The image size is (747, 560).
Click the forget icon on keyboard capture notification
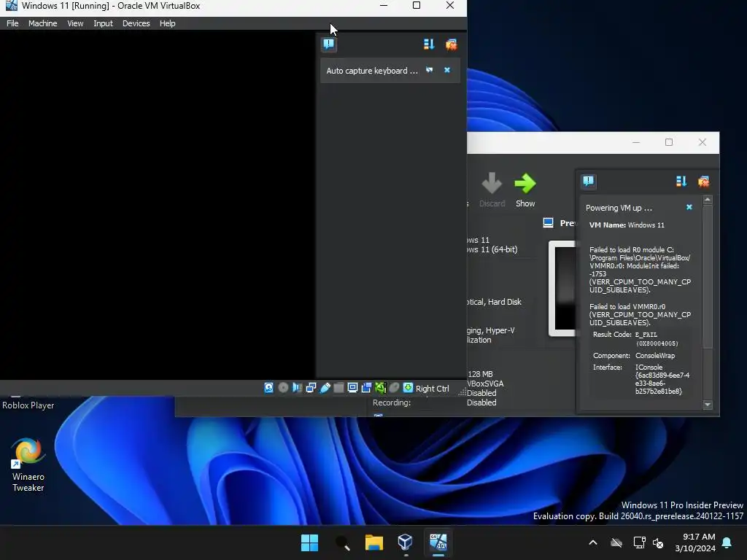click(429, 70)
